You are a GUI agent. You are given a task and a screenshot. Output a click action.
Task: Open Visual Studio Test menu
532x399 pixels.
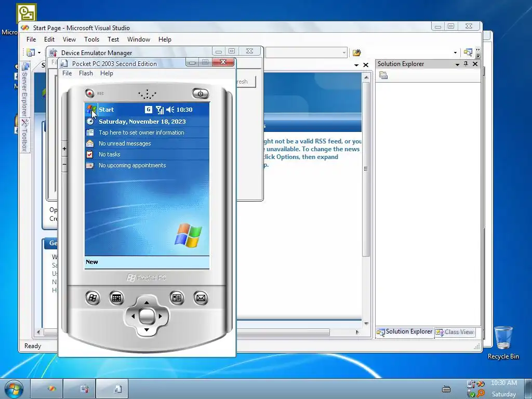[113, 39]
